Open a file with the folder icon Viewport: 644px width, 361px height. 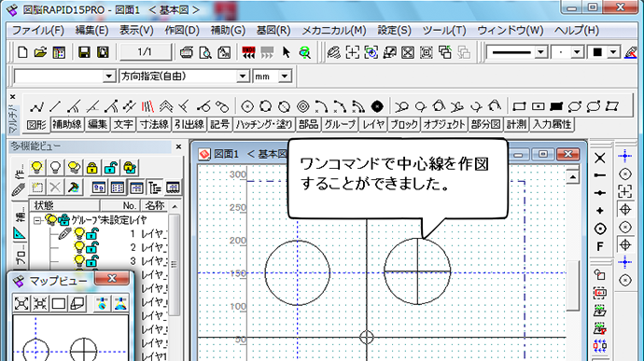point(40,52)
